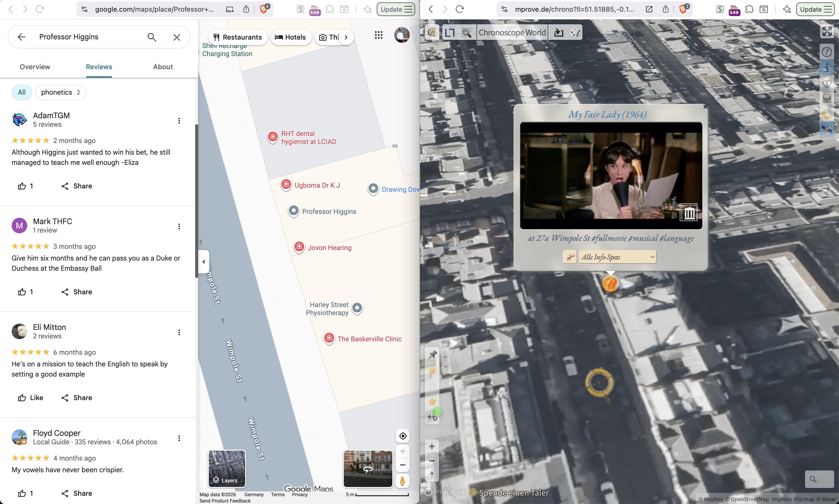Screen dimensions: 839x504
Task: Filter reviews by phonetics chip
Action: coord(60,92)
